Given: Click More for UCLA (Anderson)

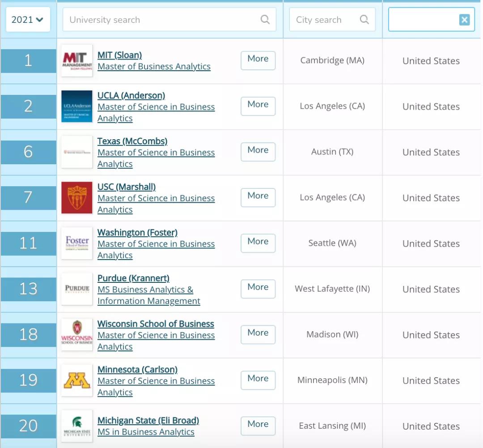Looking at the screenshot, I should [258, 106].
